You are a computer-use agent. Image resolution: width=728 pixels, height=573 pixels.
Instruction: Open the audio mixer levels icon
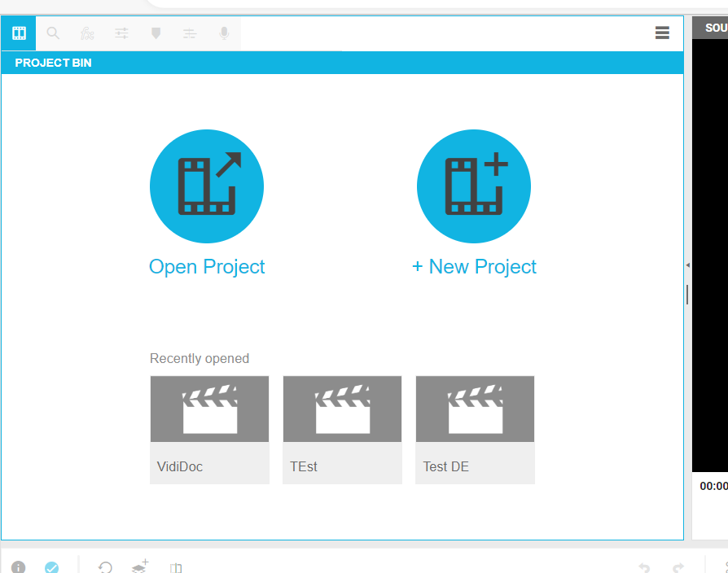[190, 33]
